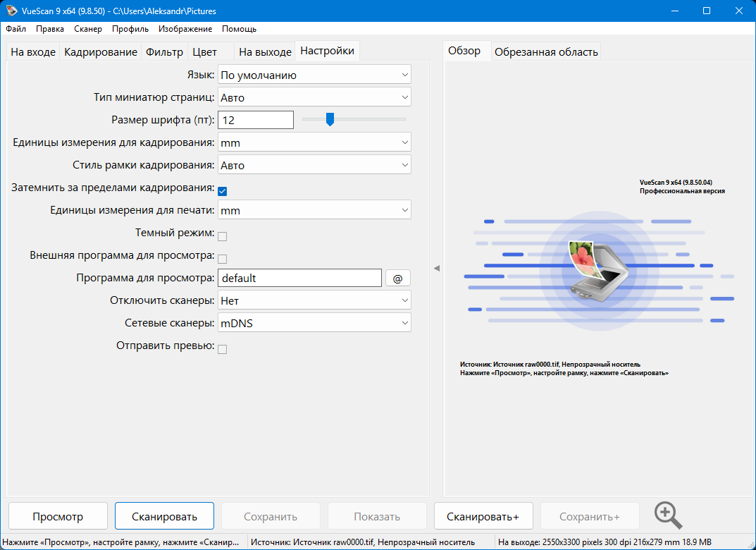Screen dimensions: 756x550
Task: Click the Сканировать+ button
Action: [483, 516]
